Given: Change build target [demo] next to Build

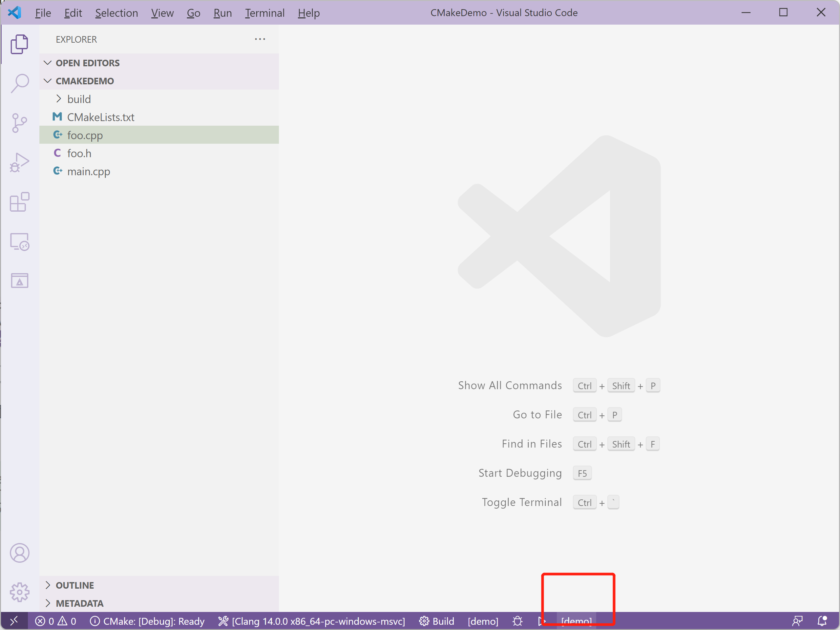Looking at the screenshot, I should (x=483, y=621).
